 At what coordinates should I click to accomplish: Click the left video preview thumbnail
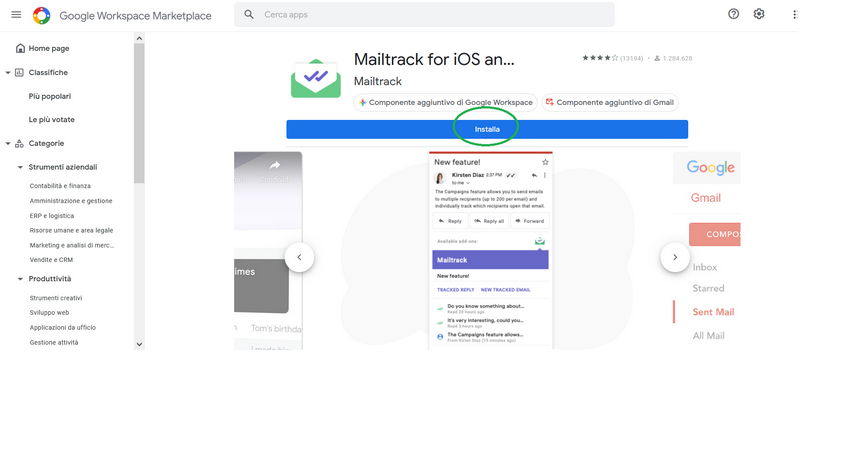click(268, 251)
